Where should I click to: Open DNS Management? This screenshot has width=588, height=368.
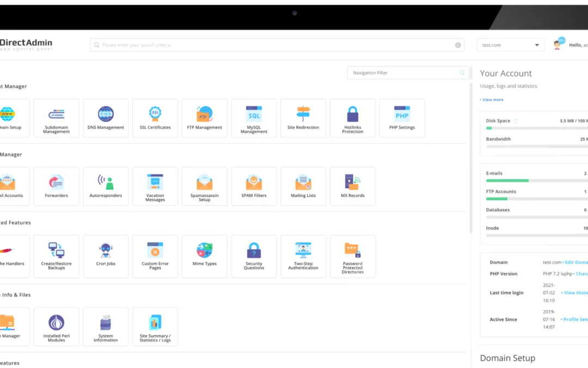[x=106, y=118]
